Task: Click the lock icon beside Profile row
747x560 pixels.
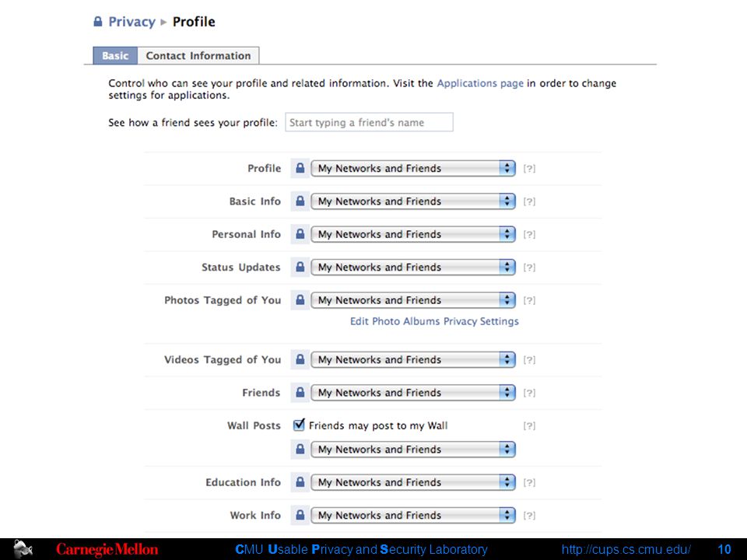Action: click(x=300, y=168)
